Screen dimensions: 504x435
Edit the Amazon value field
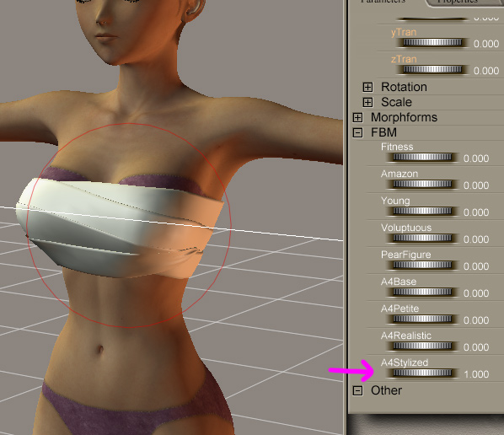click(476, 185)
